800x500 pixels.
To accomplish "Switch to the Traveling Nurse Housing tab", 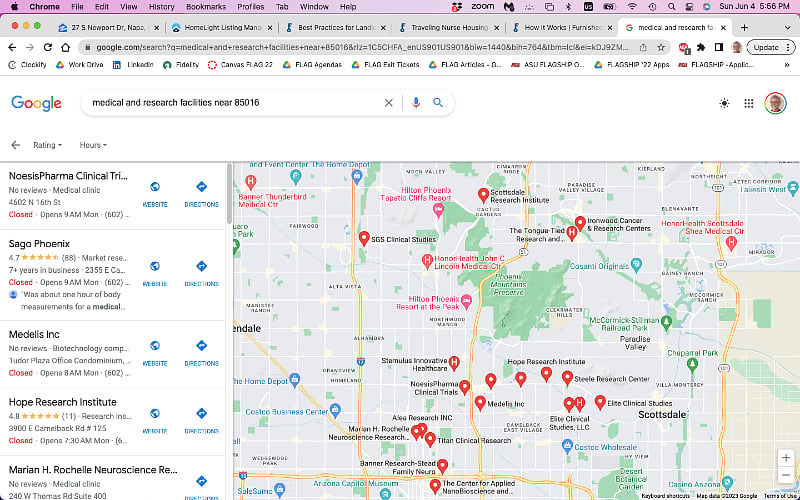I will click(449, 28).
